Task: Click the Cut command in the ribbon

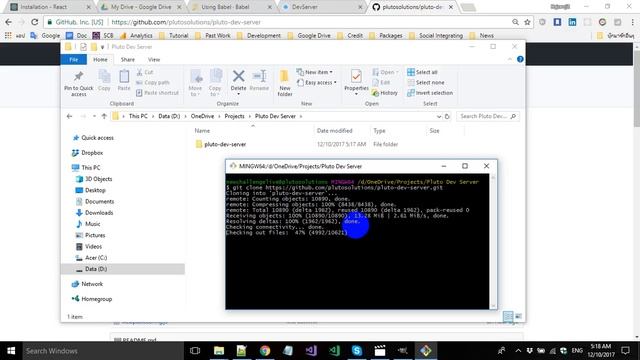Action: 145,72
